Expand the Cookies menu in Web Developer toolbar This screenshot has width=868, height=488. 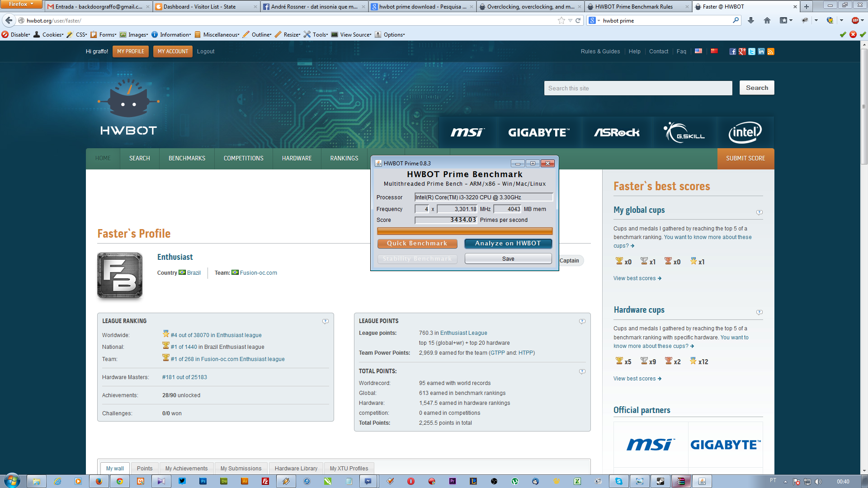click(48, 34)
